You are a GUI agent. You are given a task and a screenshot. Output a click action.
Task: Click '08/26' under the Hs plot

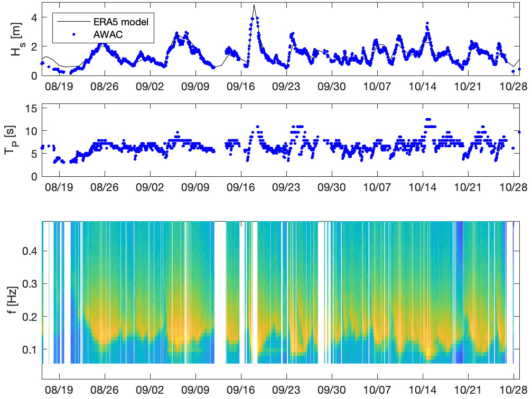tap(105, 87)
